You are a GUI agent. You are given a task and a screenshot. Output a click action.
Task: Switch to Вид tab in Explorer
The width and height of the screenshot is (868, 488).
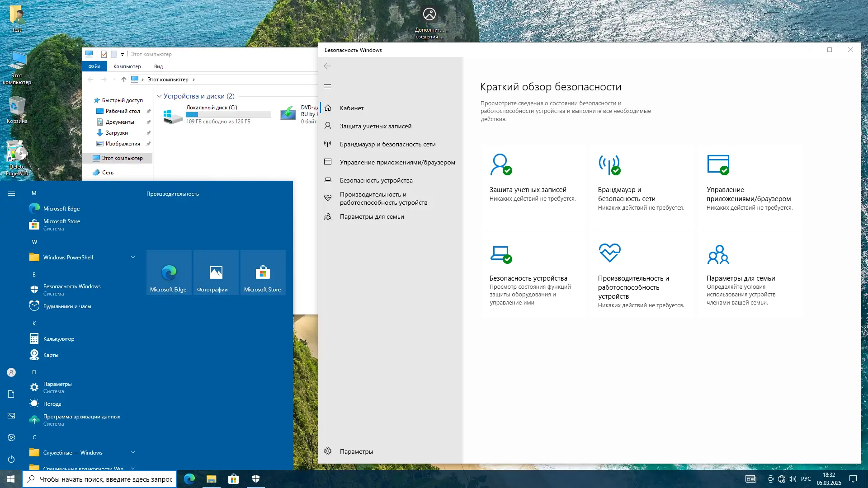coord(158,66)
